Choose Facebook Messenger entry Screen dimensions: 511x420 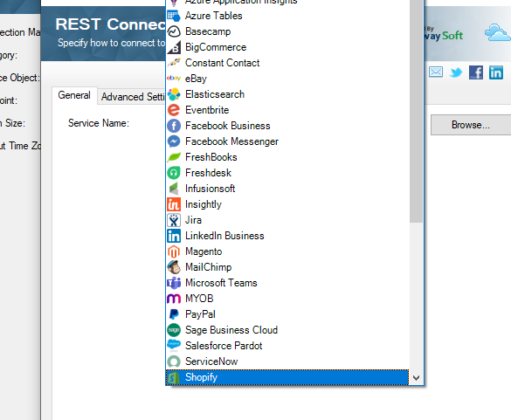[x=287, y=141]
